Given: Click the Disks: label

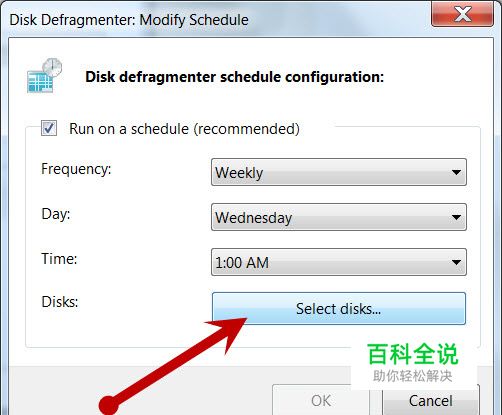Looking at the screenshot, I should pos(60,302).
